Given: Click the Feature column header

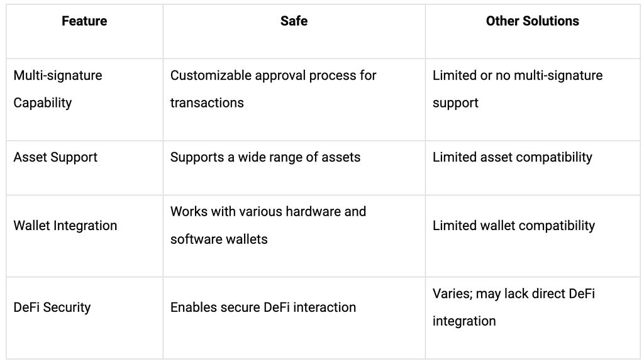Looking at the screenshot, I should coord(84,21).
